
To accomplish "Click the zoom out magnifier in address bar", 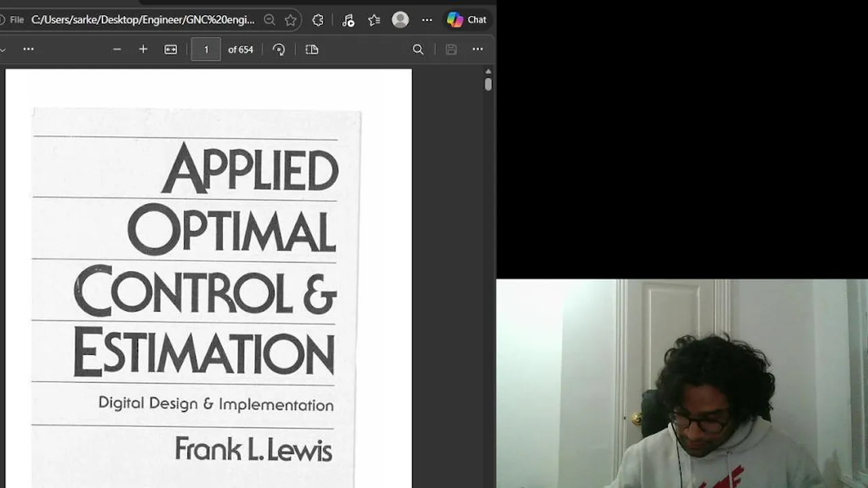I will [269, 20].
